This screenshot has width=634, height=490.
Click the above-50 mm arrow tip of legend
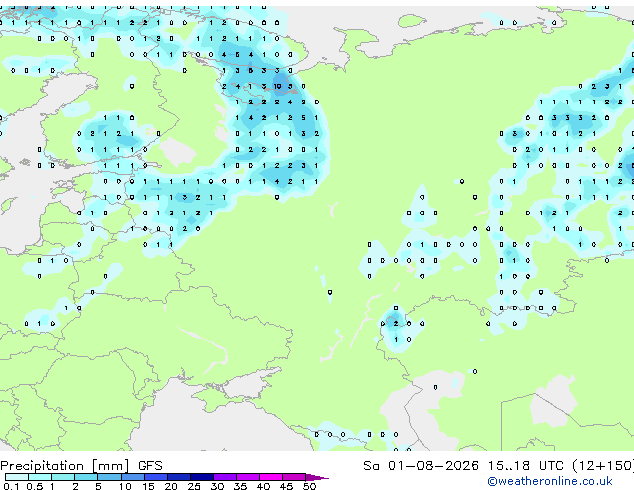(317, 477)
